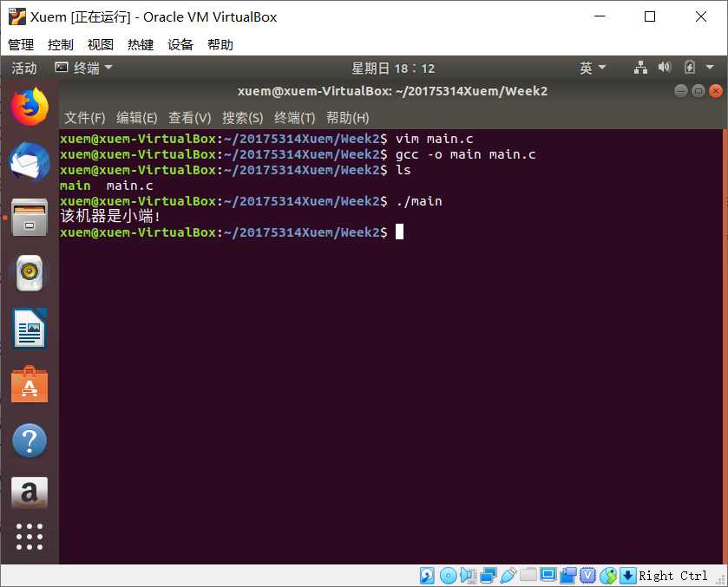Image resolution: width=728 pixels, height=587 pixels.
Task: Click Right Ctrl host key label
Action: pos(672,576)
